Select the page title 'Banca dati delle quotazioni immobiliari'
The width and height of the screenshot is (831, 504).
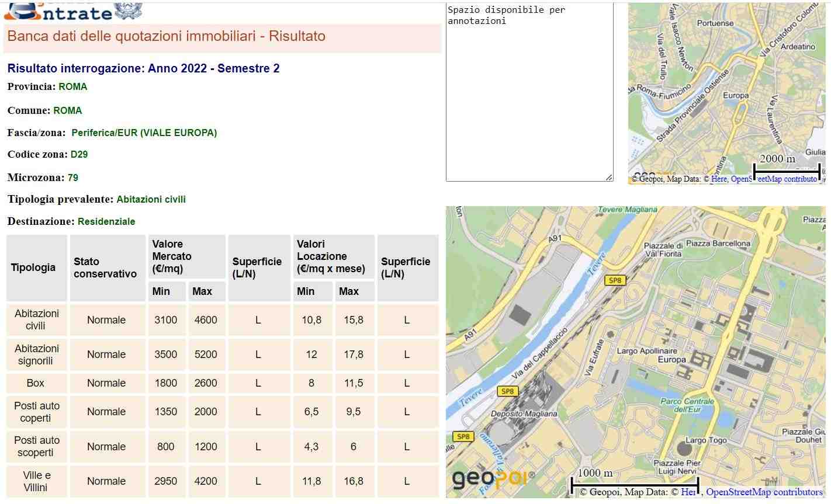131,36
